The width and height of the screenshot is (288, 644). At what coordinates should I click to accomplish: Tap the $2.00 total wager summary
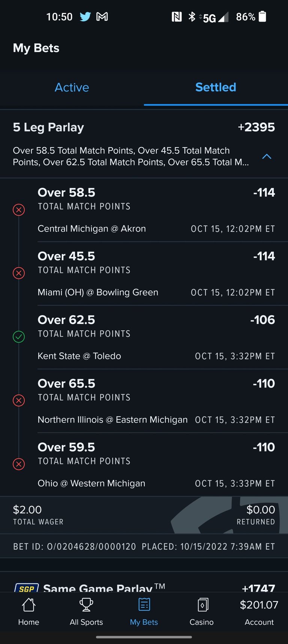(x=38, y=515)
